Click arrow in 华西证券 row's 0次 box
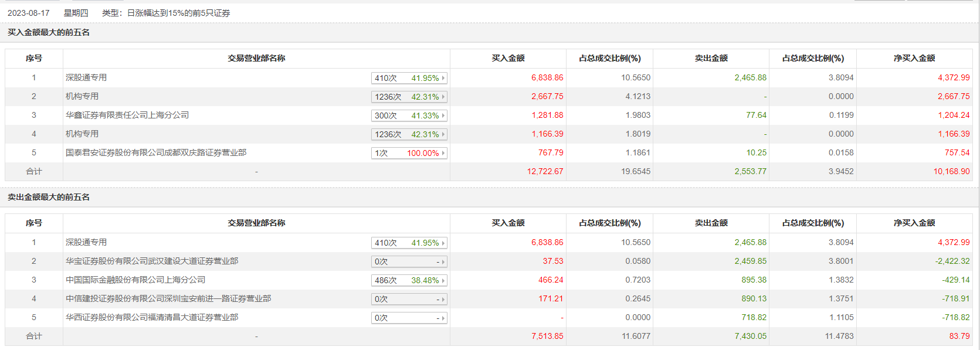980x350 pixels. [x=443, y=318]
